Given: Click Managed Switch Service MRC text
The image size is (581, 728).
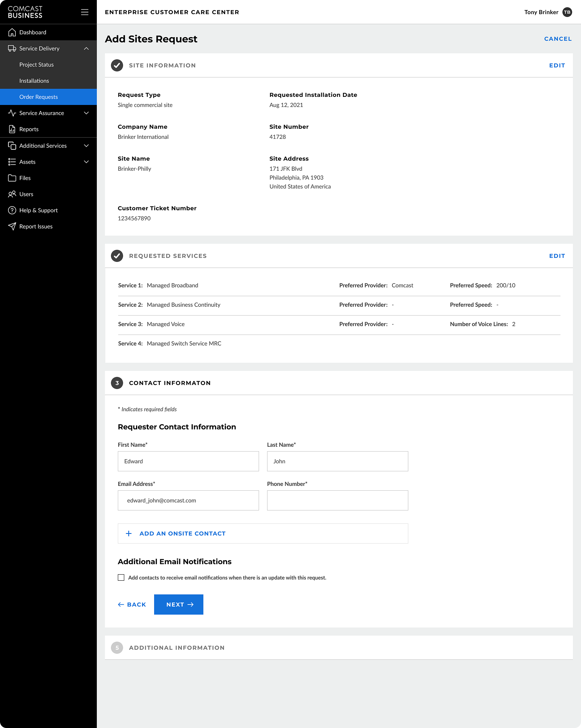Looking at the screenshot, I should click(x=184, y=343).
